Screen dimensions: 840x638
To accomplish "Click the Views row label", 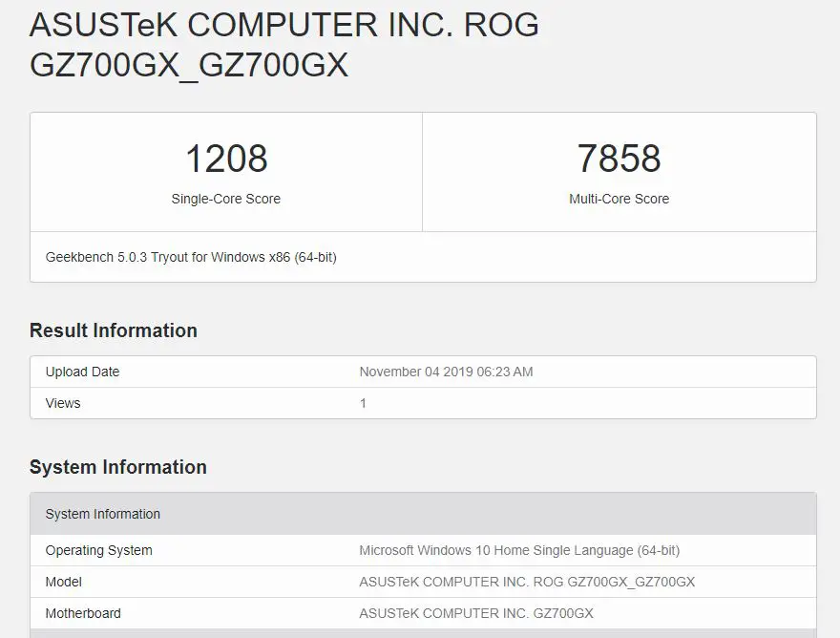I will [63, 403].
